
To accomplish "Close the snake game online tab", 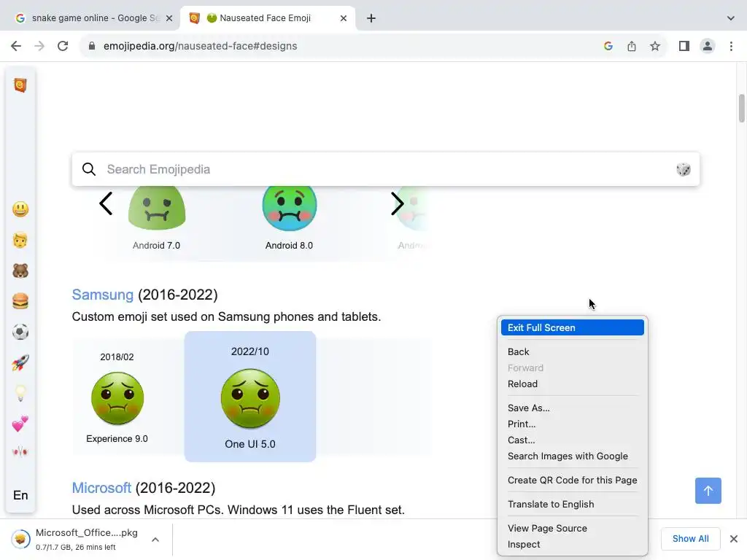I will (x=169, y=18).
